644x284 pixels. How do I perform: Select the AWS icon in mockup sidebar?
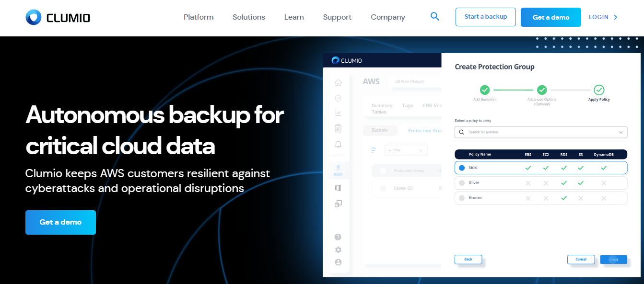point(338,170)
